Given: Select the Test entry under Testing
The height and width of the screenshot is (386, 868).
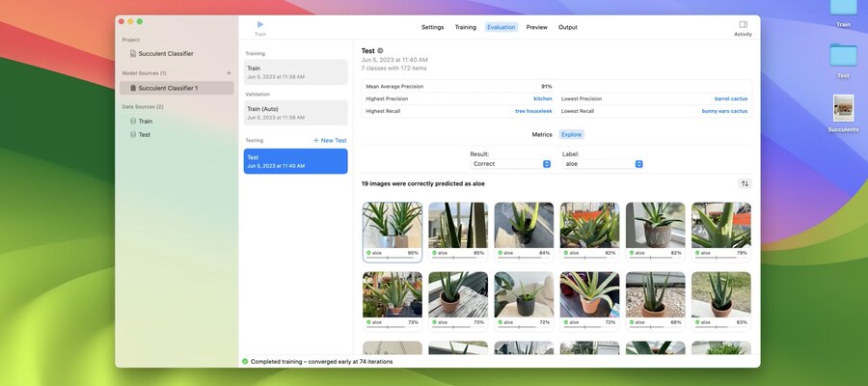Looking at the screenshot, I should (296, 161).
